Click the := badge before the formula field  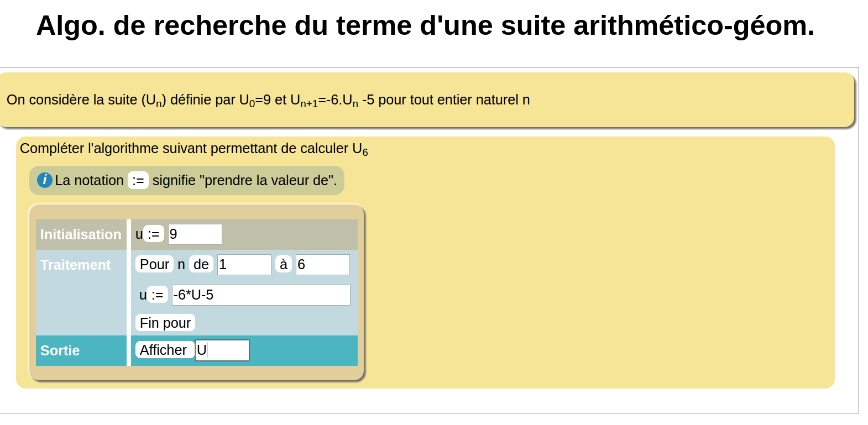pos(158,295)
